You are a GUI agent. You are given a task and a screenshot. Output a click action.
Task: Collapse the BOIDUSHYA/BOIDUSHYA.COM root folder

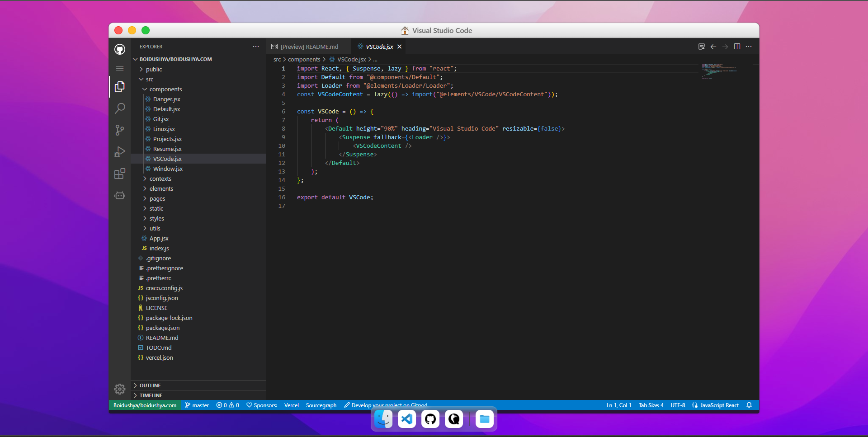(x=198, y=59)
